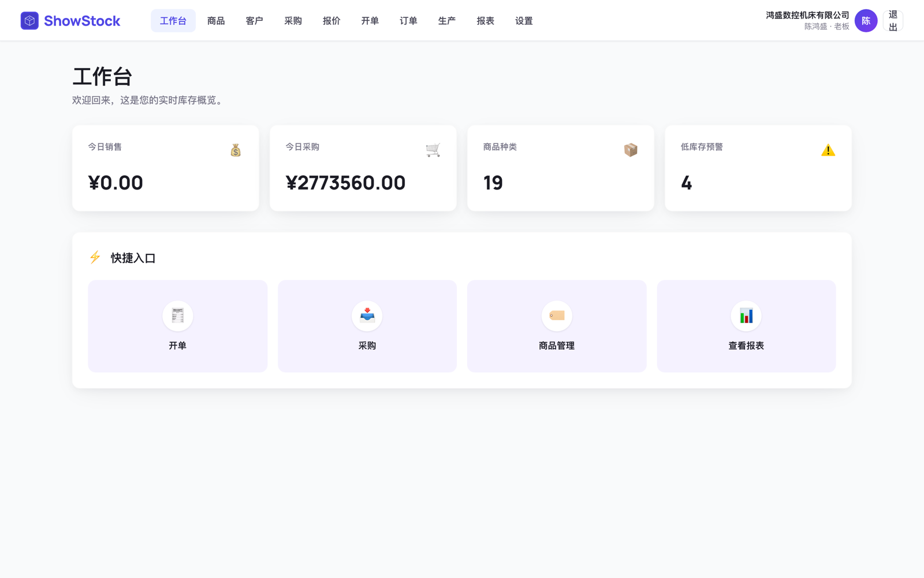Go to the 生产 menu item
The width and height of the screenshot is (924, 578).
[x=447, y=21]
